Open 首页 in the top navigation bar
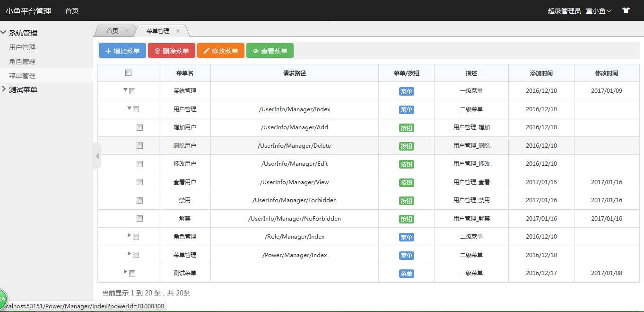The image size is (644, 312). click(x=72, y=11)
